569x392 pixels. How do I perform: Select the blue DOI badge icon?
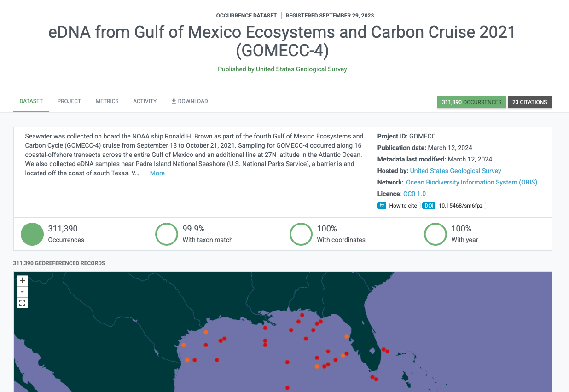(x=429, y=206)
